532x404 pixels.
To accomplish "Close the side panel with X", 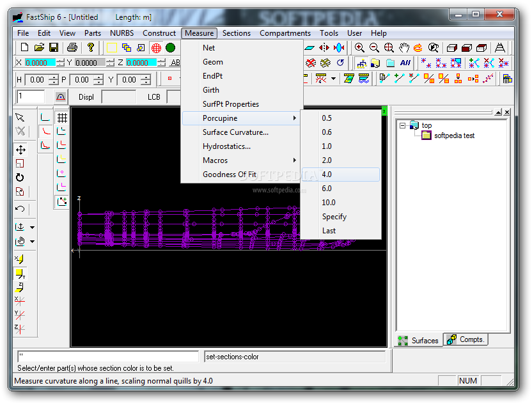I will click(x=507, y=112).
